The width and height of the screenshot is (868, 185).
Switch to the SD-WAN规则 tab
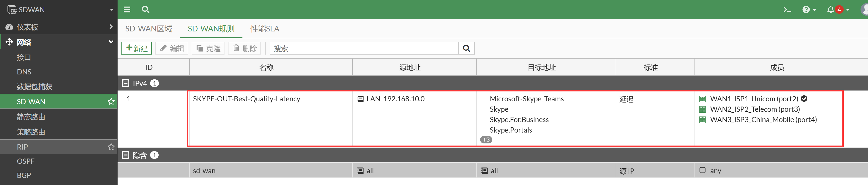click(211, 29)
